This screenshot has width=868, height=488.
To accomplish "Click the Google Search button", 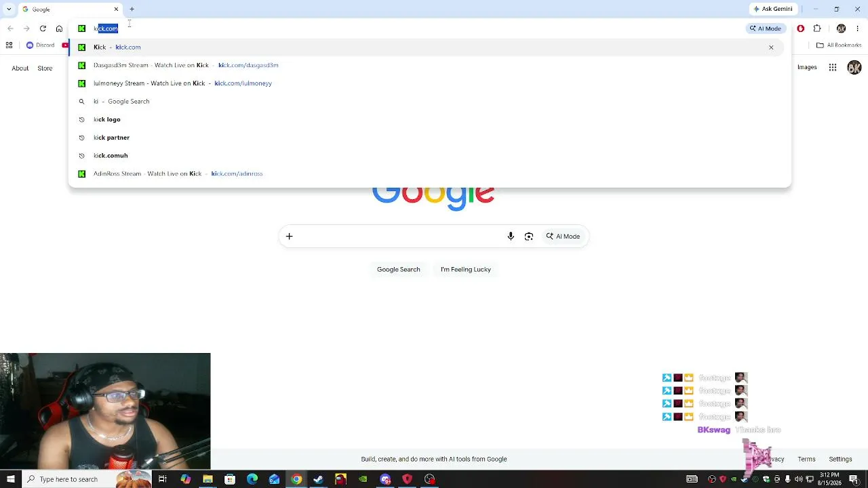I will (399, 270).
